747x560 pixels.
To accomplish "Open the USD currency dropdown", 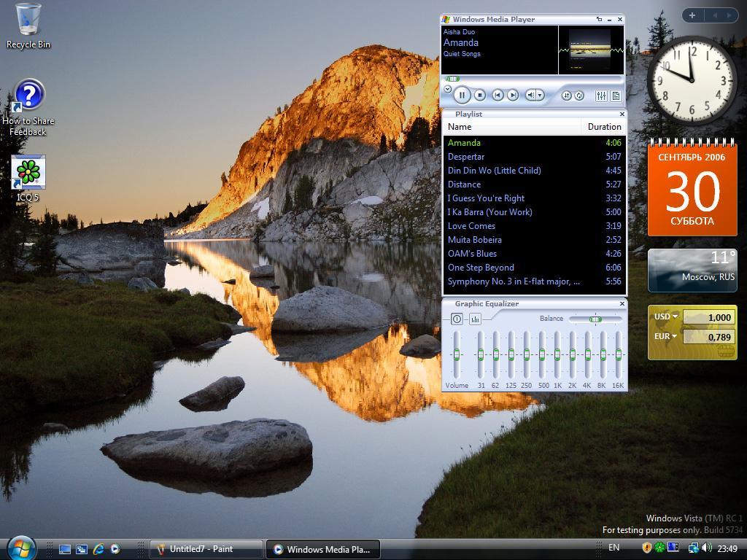I will 666,316.
